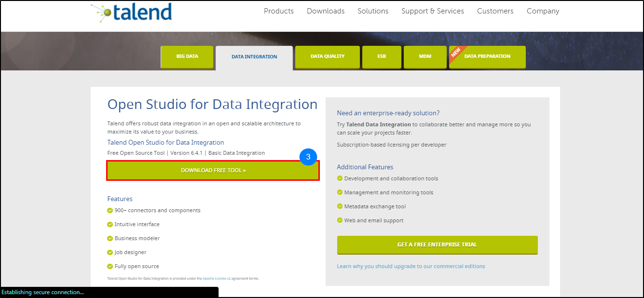Click check icon beside Metadata exchange tool

tap(340, 206)
